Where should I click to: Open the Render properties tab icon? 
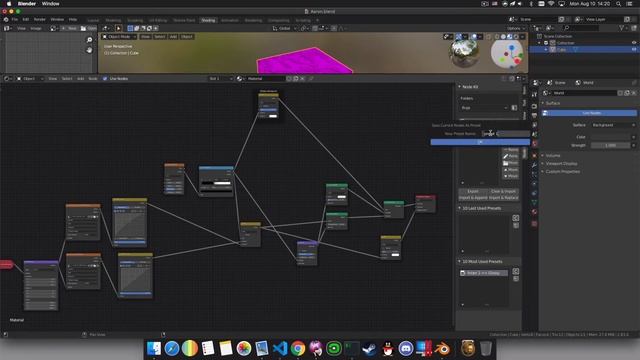pos(534,106)
